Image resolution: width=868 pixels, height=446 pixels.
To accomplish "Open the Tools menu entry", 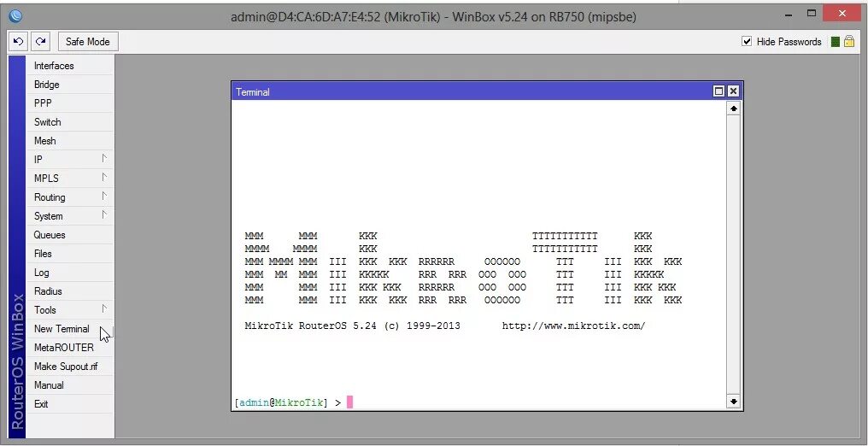I will click(x=70, y=310).
